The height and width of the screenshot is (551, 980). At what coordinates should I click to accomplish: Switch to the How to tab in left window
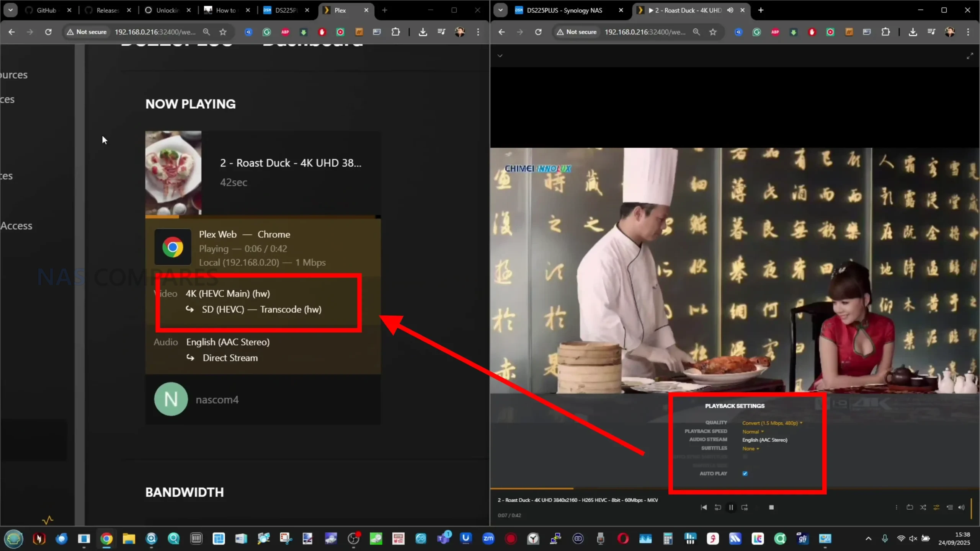pos(227,10)
